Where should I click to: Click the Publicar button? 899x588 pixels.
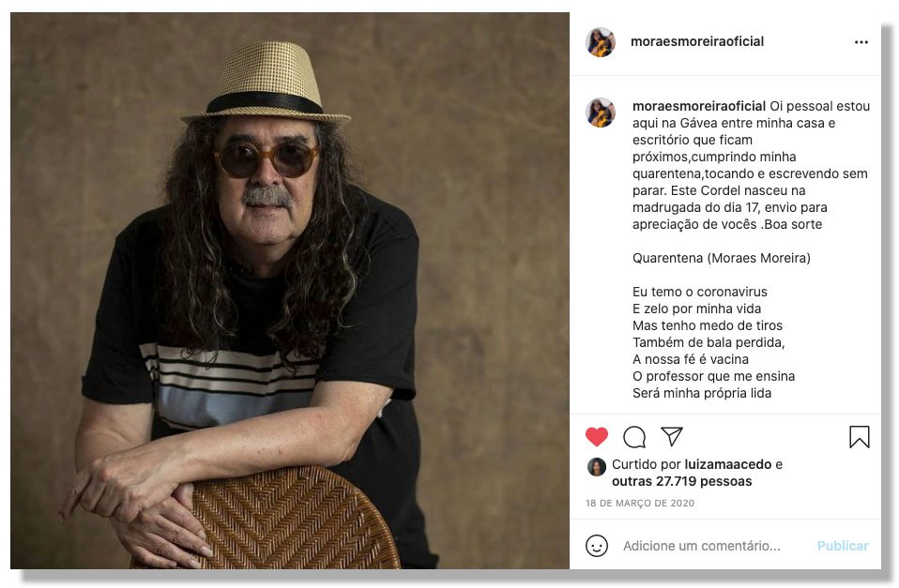click(843, 546)
